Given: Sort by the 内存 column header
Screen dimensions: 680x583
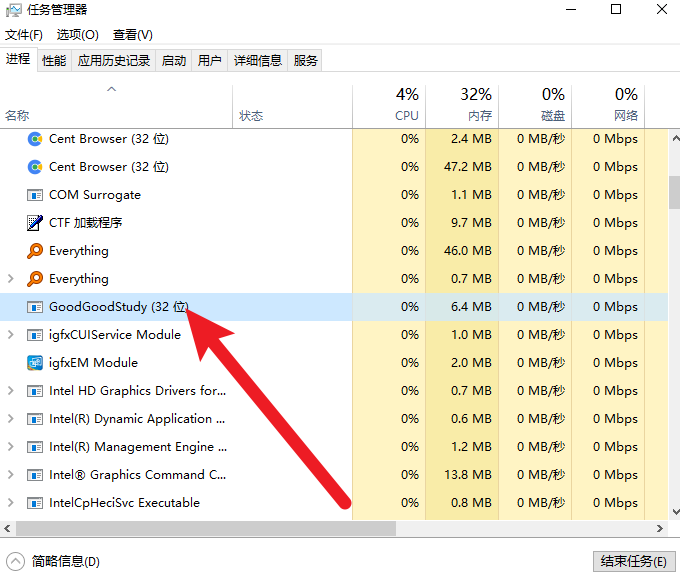Looking at the screenshot, I should (x=462, y=107).
